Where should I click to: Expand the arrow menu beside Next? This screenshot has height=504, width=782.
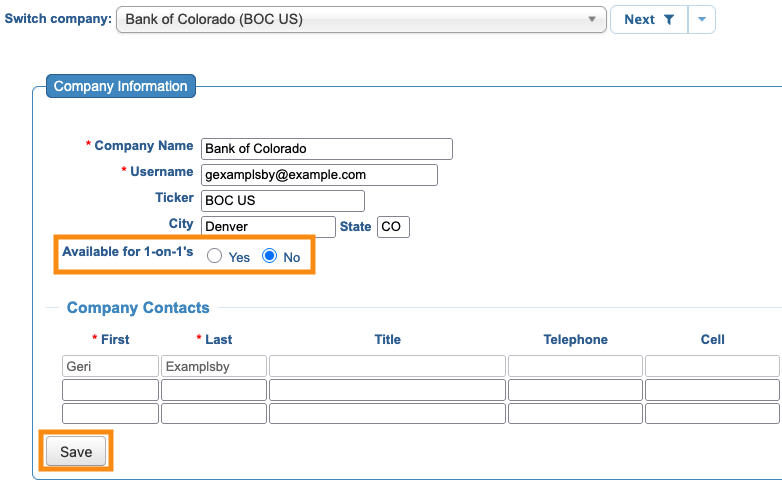point(702,19)
